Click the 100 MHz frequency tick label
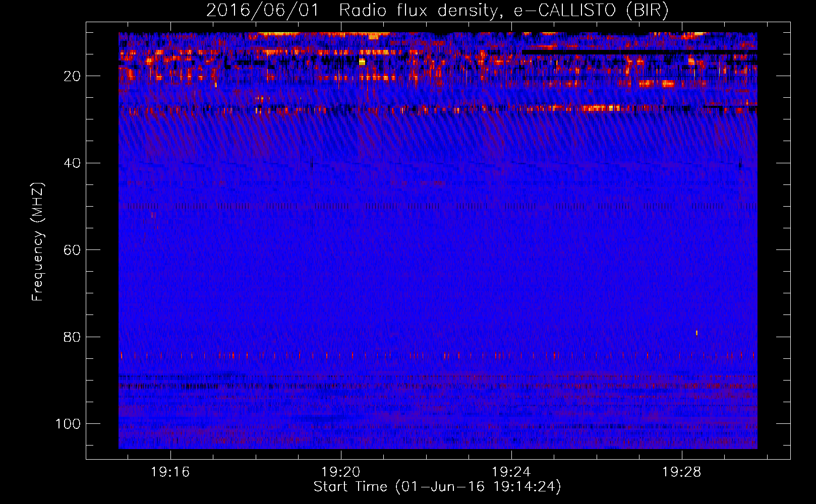The image size is (816, 504). pyautogui.click(x=68, y=424)
